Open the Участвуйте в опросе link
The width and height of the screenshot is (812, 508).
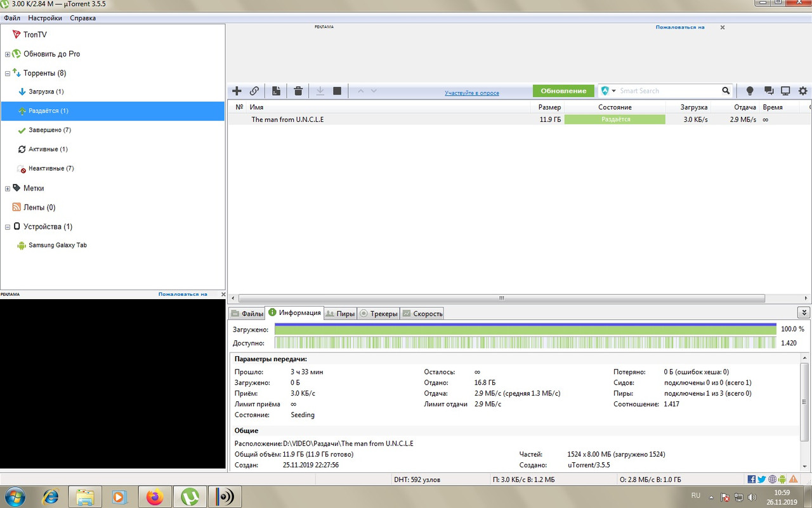tap(472, 93)
